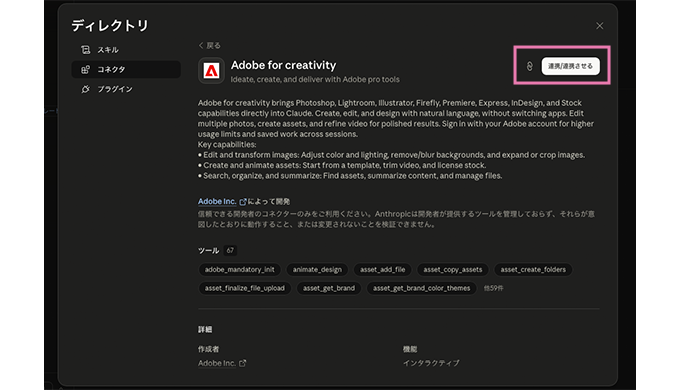Viewport: 680px width, 390px height.
Task: Click external link icon beside Adobe Inc. によって開発
Action: 243,202
